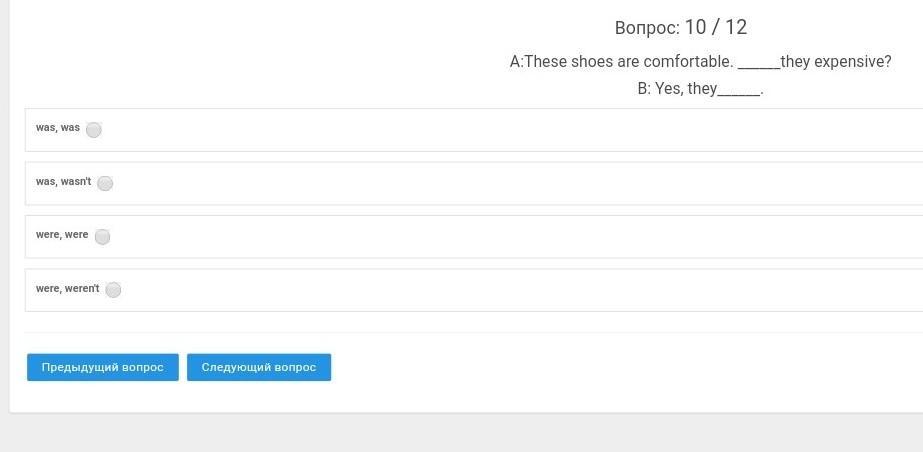Screen dimensions: 923x452
Task: Click the words "they expensive?" in the question
Action: [836, 62]
